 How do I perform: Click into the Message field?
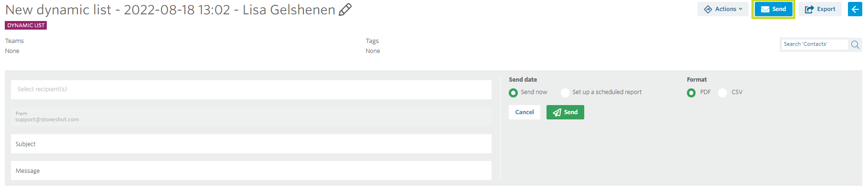point(251,171)
